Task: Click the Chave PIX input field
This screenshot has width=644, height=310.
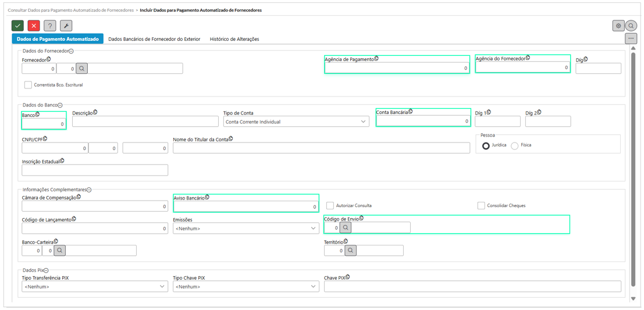Action: (472, 287)
